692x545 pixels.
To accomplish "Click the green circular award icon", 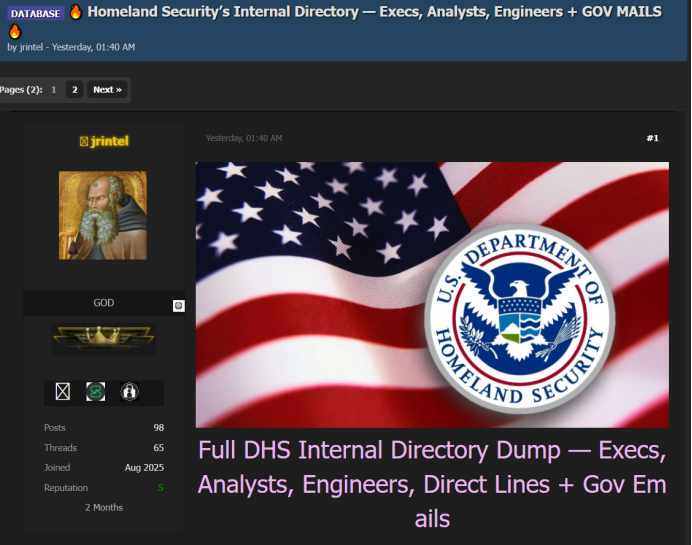I will tap(95, 391).
